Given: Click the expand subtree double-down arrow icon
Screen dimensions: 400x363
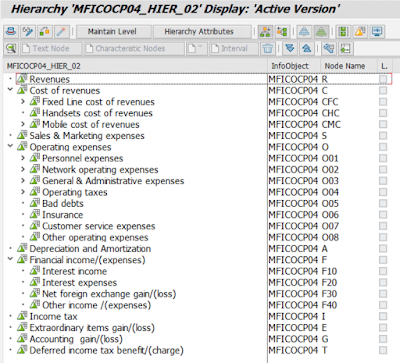Looking at the screenshot, I should [290, 49].
